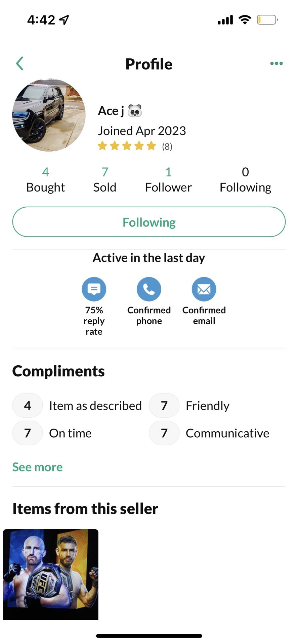View the 0 Following list
Viewport: 298px width, 644px height.
245,180
